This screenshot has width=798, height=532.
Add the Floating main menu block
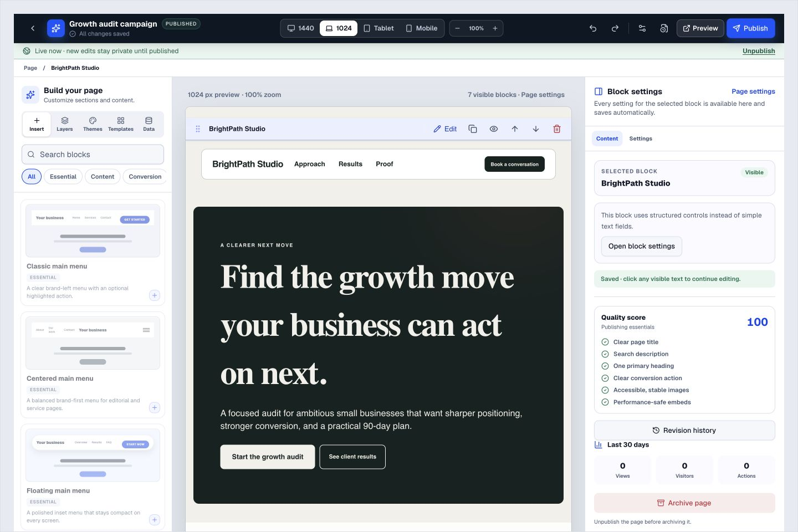click(155, 520)
